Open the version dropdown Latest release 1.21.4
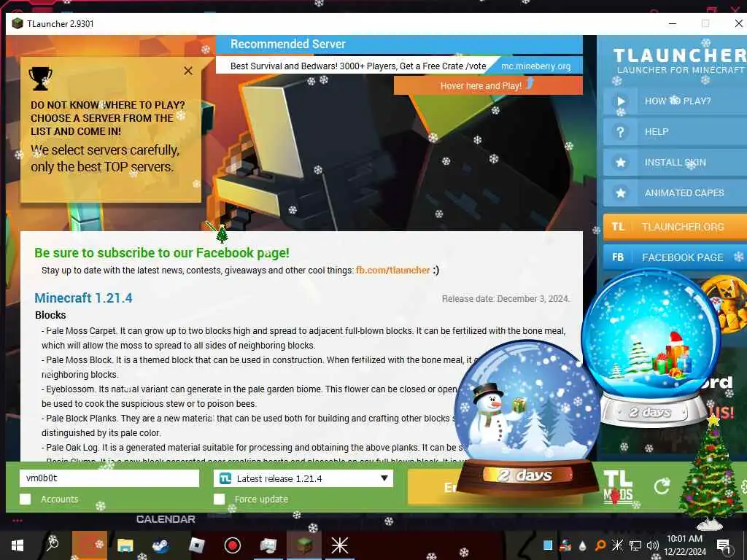747x560 pixels. (x=303, y=478)
